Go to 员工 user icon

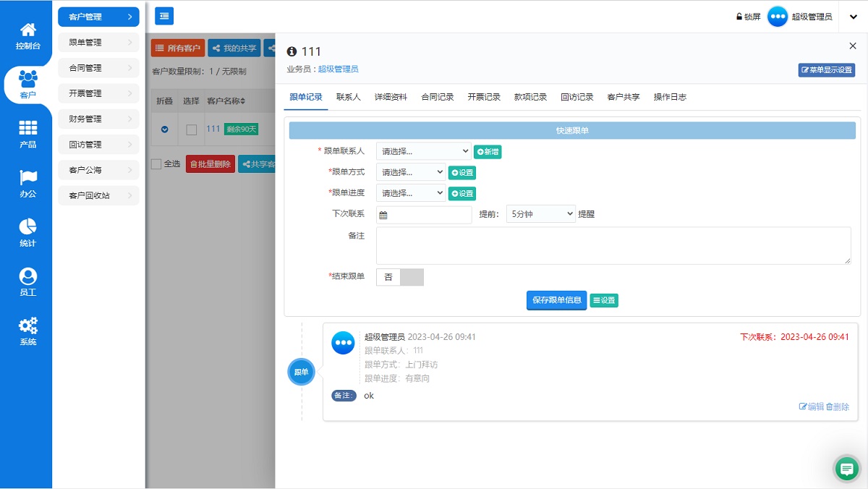pyautogui.click(x=27, y=276)
